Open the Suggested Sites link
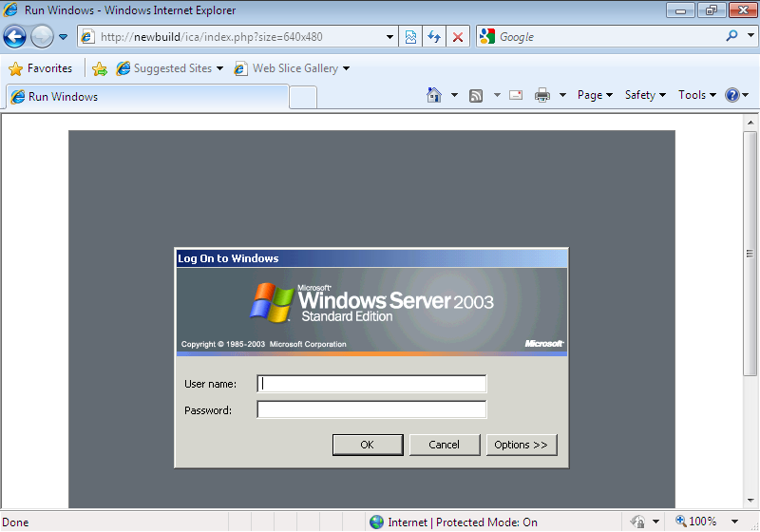 point(169,68)
